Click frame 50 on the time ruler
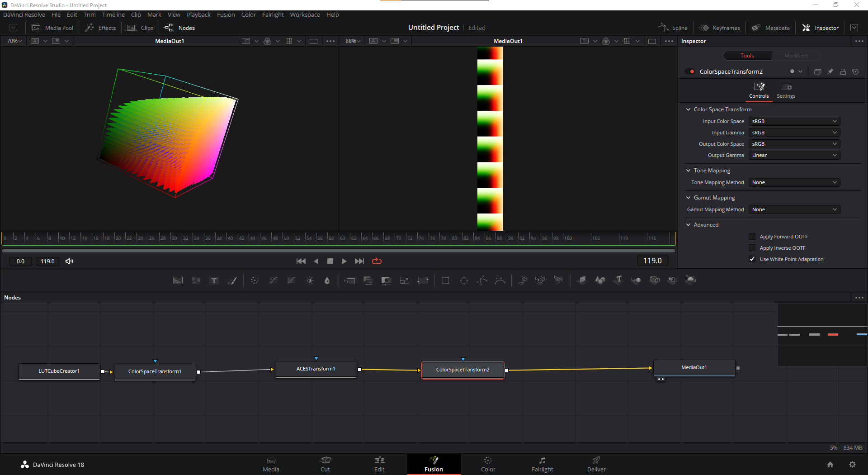 (283, 237)
